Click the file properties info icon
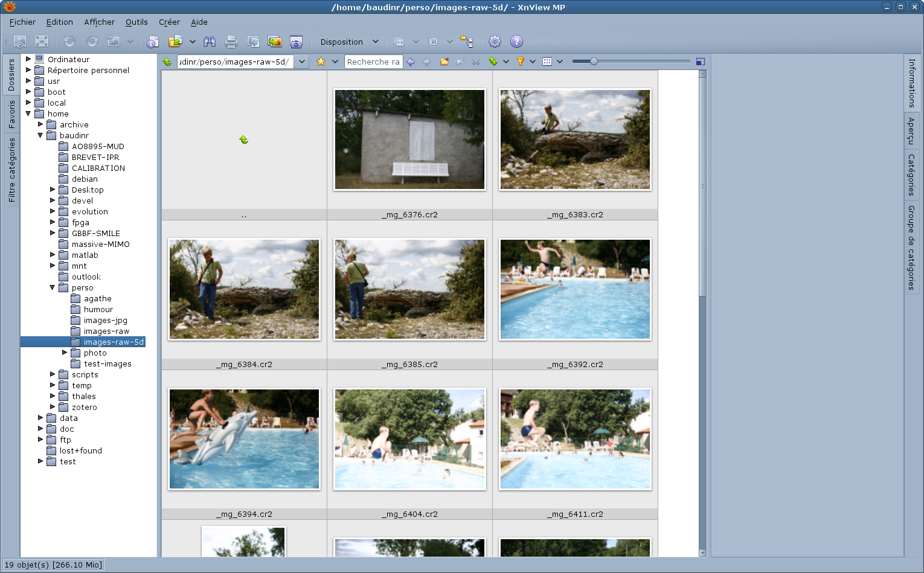924x573 pixels. click(153, 42)
